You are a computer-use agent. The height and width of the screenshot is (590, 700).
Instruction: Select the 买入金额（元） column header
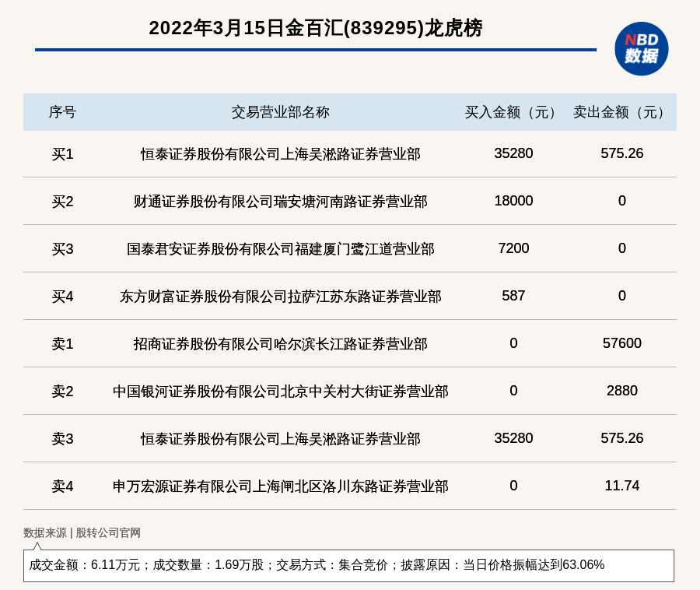513,112
